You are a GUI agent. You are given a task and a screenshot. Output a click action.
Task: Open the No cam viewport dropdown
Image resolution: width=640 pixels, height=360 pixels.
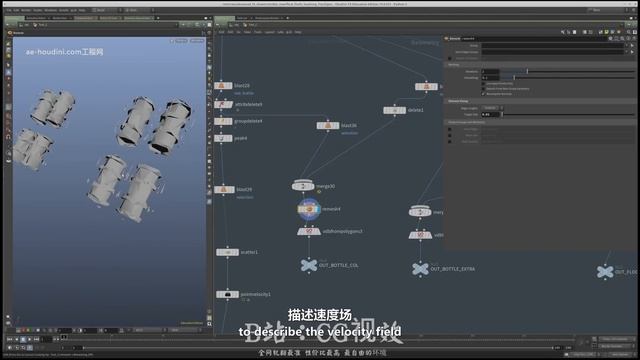[197, 41]
